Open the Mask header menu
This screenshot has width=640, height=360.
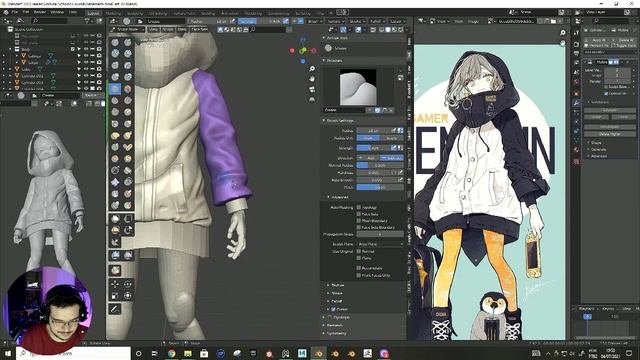click(x=182, y=29)
